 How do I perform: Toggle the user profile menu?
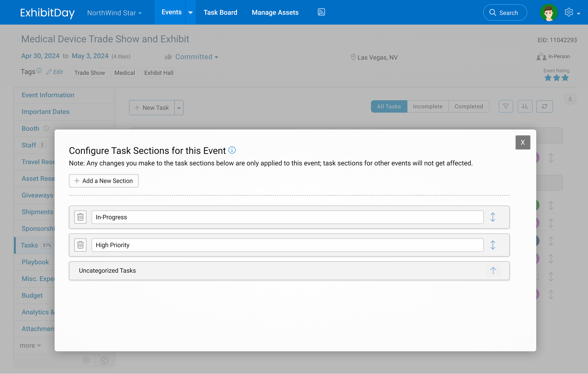coord(549,12)
